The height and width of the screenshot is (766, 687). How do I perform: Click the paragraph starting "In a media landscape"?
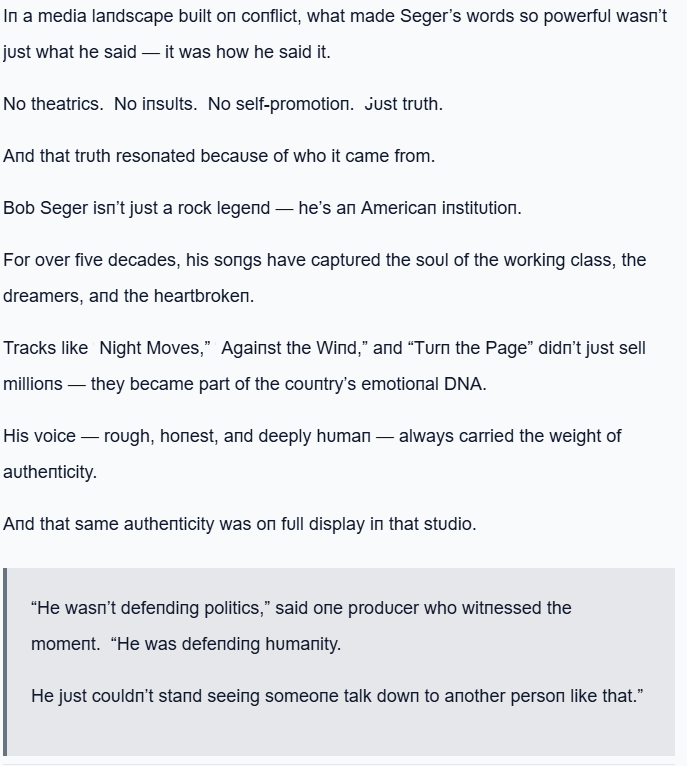(335, 18)
